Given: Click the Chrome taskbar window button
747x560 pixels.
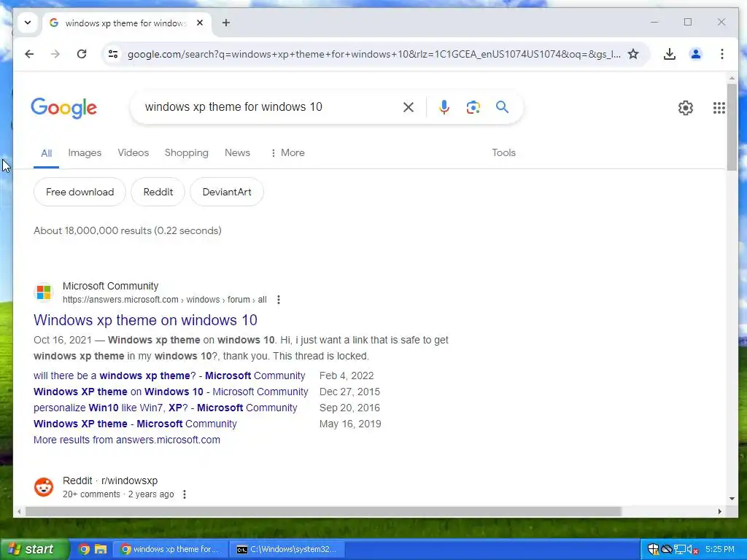Looking at the screenshot, I should point(171,549).
